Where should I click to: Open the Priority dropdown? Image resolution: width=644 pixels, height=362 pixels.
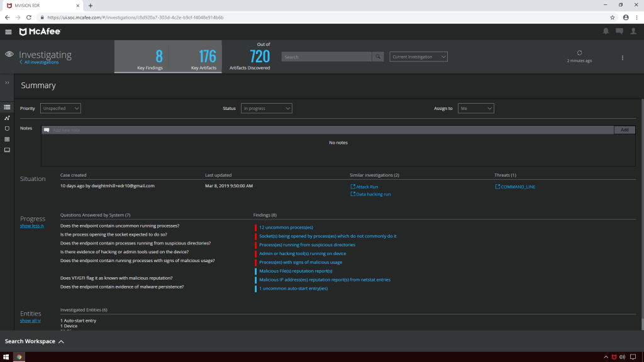tap(60, 108)
